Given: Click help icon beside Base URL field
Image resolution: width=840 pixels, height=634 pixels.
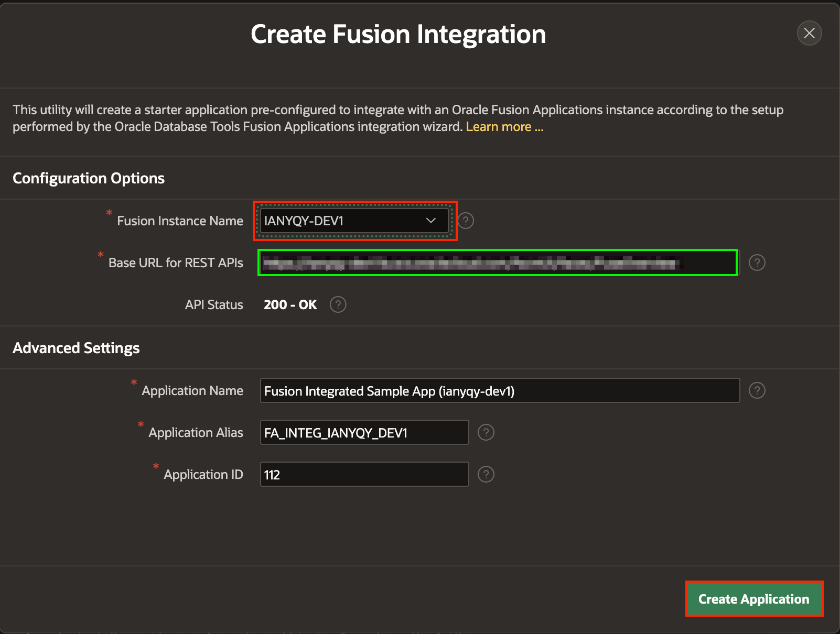Looking at the screenshot, I should click(x=757, y=263).
